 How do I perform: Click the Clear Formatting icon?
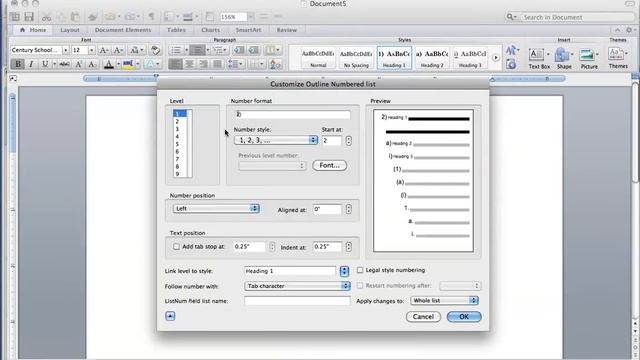(155, 50)
